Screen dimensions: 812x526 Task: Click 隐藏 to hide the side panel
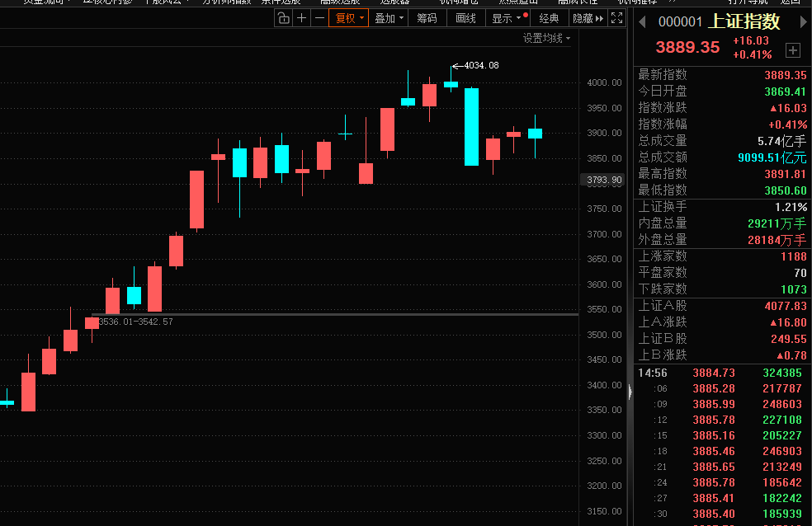click(x=586, y=18)
